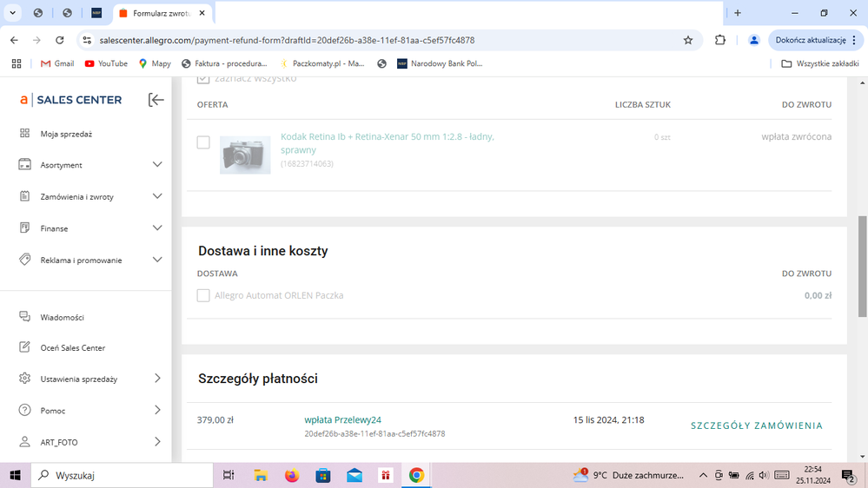This screenshot has height=488, width=868.
Task: Click the Chrome taskbar icon
Action: tap(416, 475)
